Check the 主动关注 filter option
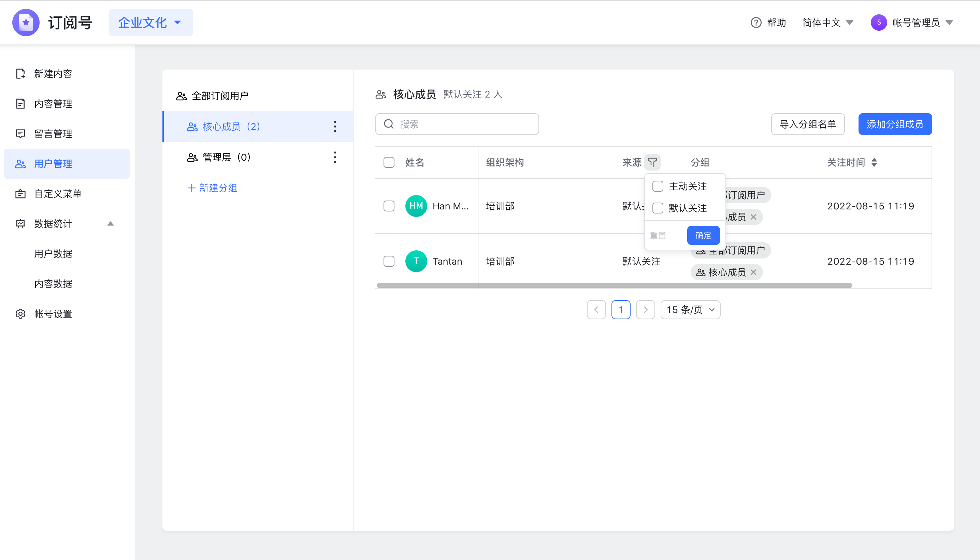Viewport: 980px width, 560px height. (x=658, y=187)
